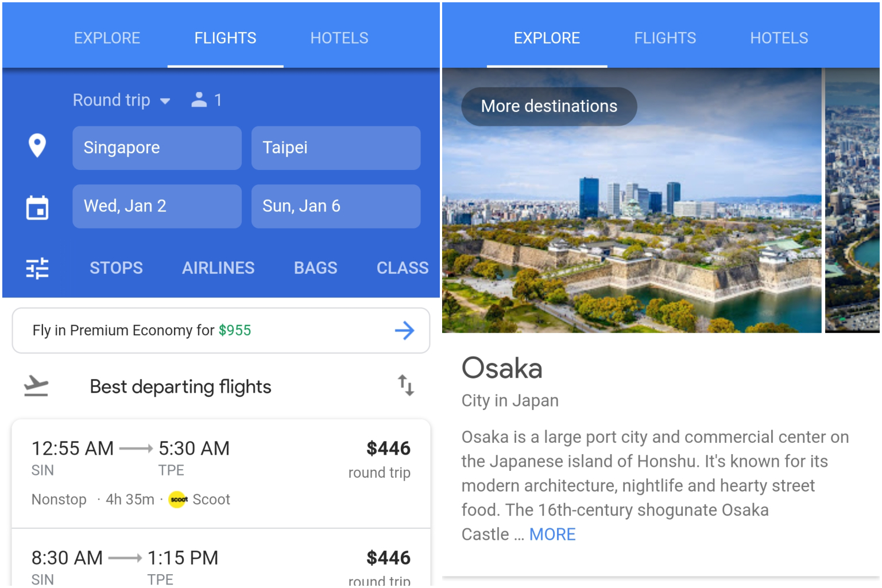882x588 pixels.
Task: Click the calendar icon
Action: 37,207
